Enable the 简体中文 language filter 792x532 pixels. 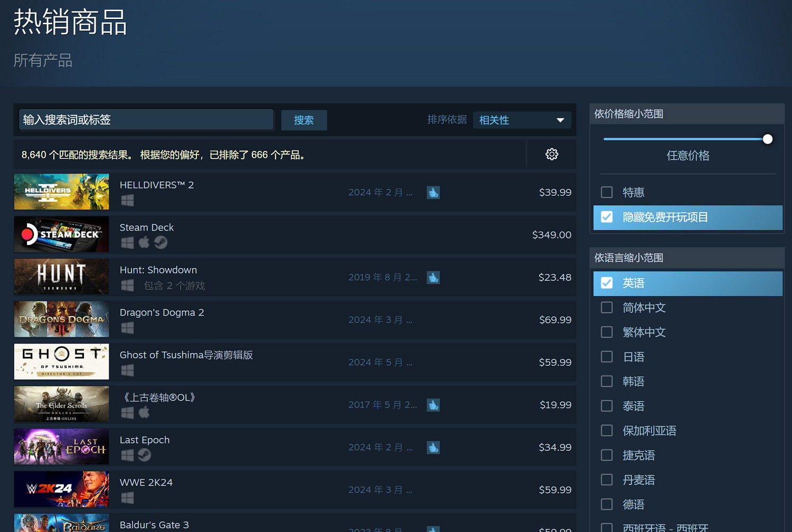(x=606, y=307)
